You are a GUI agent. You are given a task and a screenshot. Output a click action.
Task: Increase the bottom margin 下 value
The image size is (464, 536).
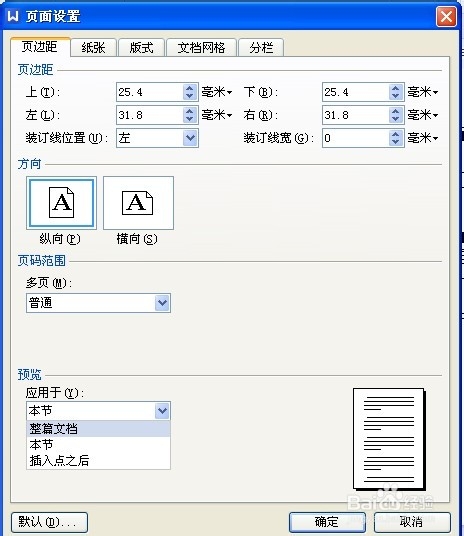(x=396, y=88)
